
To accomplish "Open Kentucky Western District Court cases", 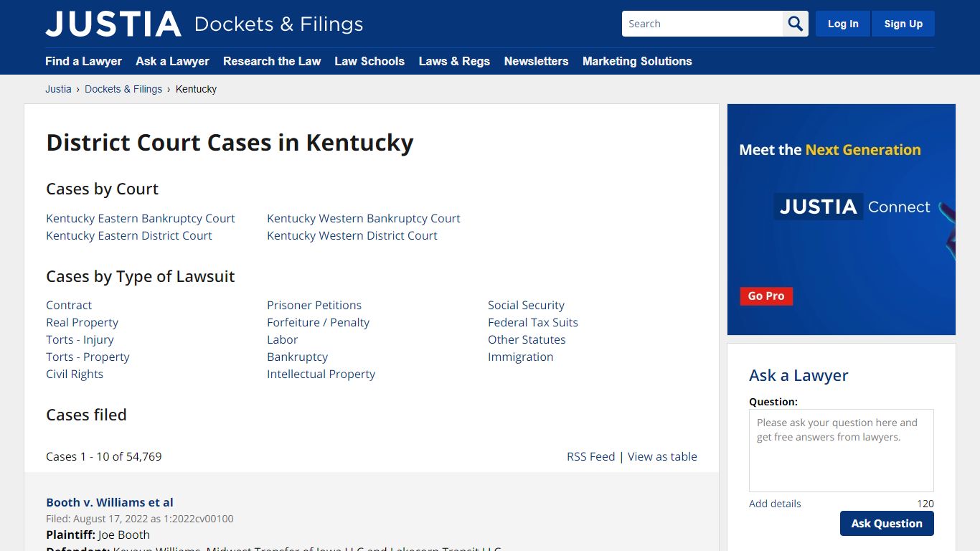I will click(352, 235).
